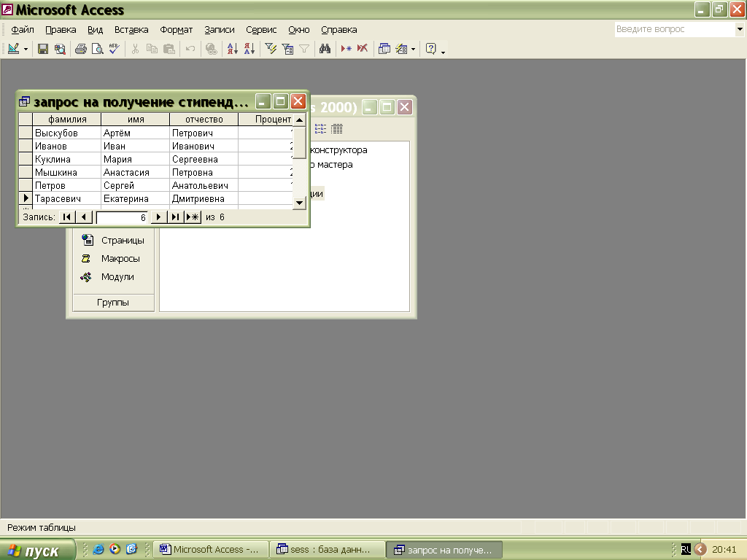Switch to list view icon in database window

point(321,128)
